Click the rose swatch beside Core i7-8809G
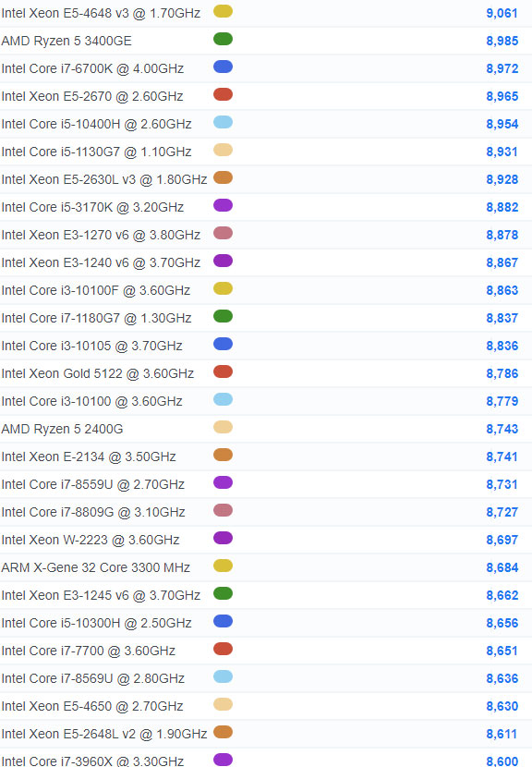This screenshot has width=532, height=767. tap(223, 510)
